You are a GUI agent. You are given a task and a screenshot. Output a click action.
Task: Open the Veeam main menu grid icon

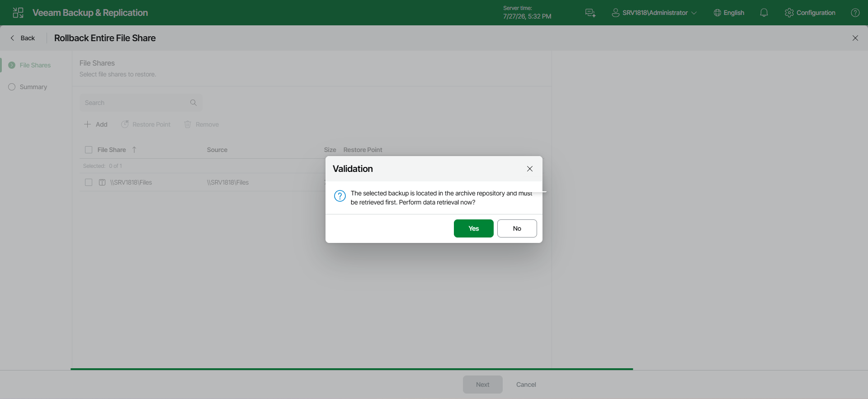coord(18,13)
